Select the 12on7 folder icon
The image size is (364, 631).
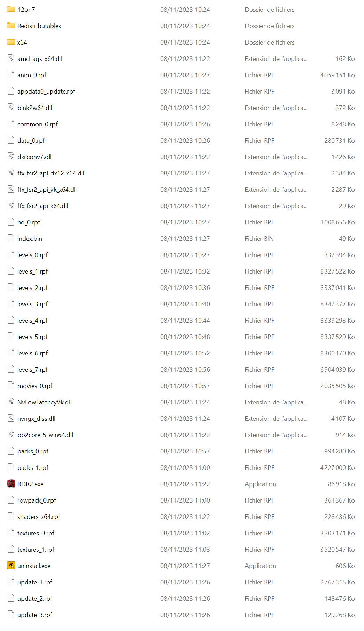(11, 9)
